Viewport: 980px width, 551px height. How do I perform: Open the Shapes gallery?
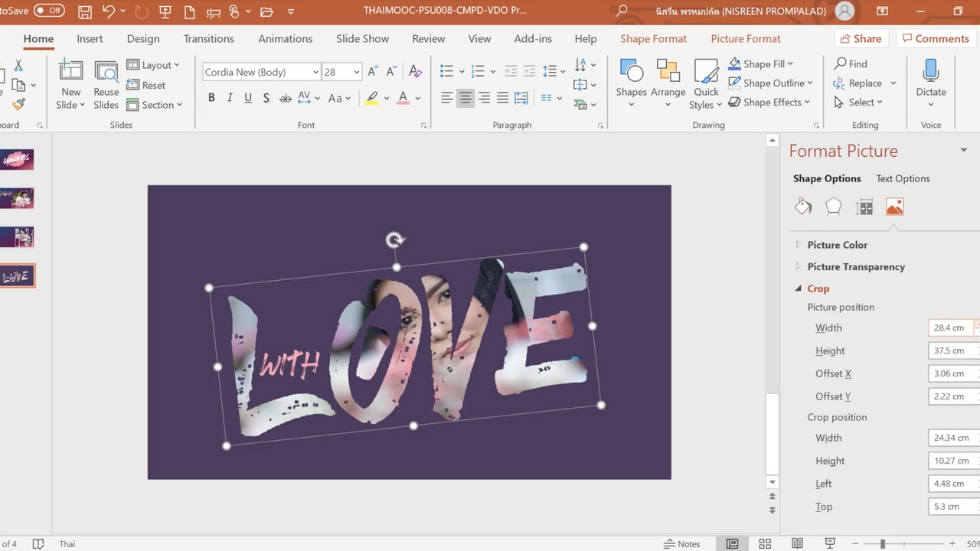click(631, 84)
